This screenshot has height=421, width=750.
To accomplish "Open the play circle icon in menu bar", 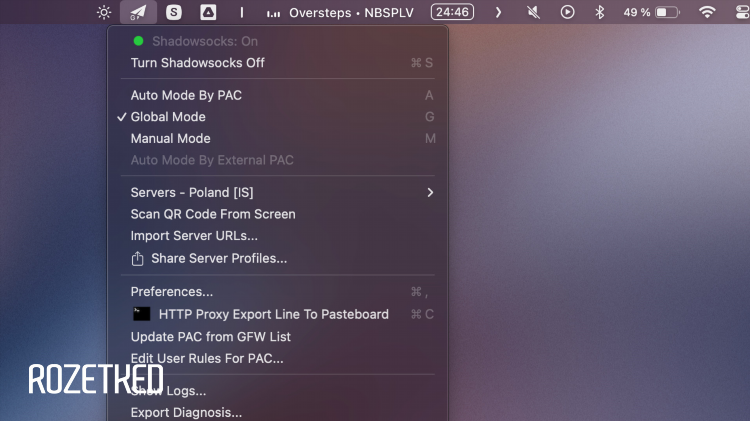I will point(567,12).
